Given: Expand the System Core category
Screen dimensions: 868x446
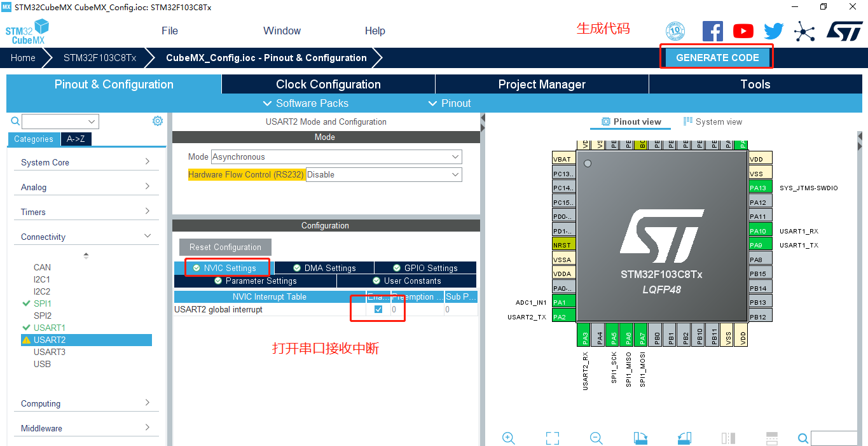Looking at the screenshot, I should click(86, 162).
